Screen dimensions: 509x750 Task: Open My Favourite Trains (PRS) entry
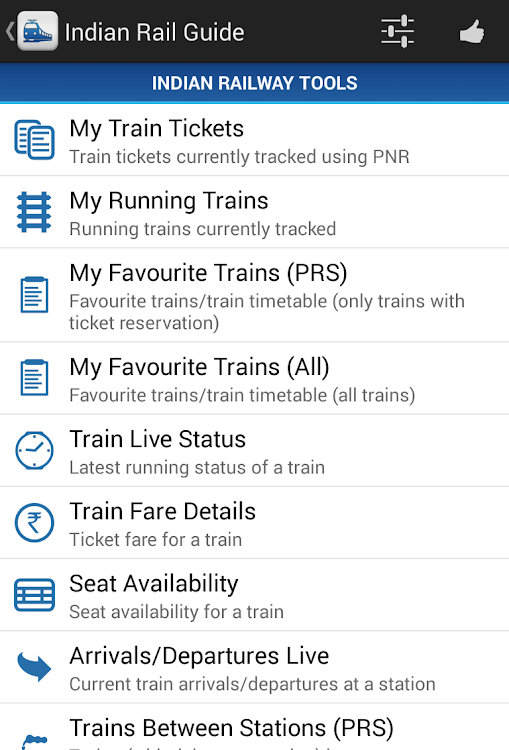[254, 295]
